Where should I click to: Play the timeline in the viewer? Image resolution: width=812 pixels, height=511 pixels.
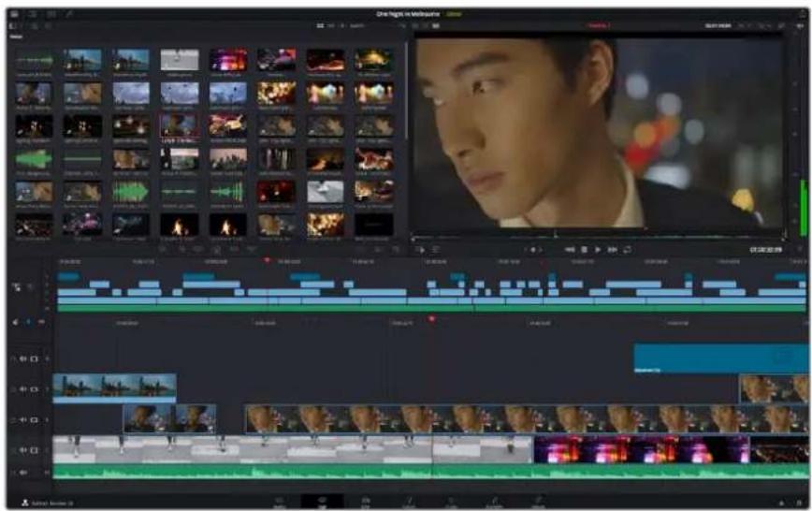598,250
